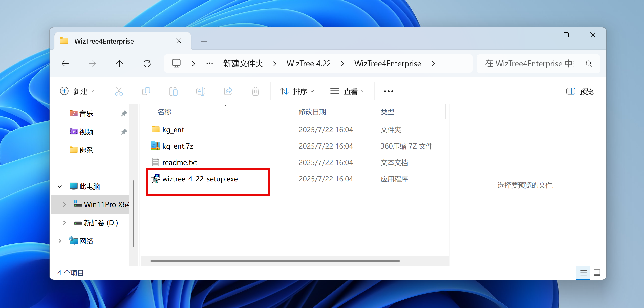Click the 新建 new item button
644x308 pixels.
point(77,91)
